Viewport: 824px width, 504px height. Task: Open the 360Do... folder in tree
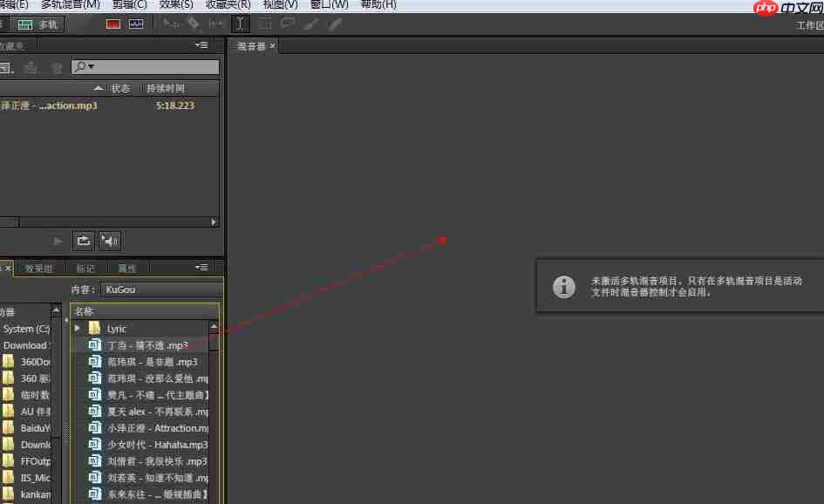pos(26,362)
